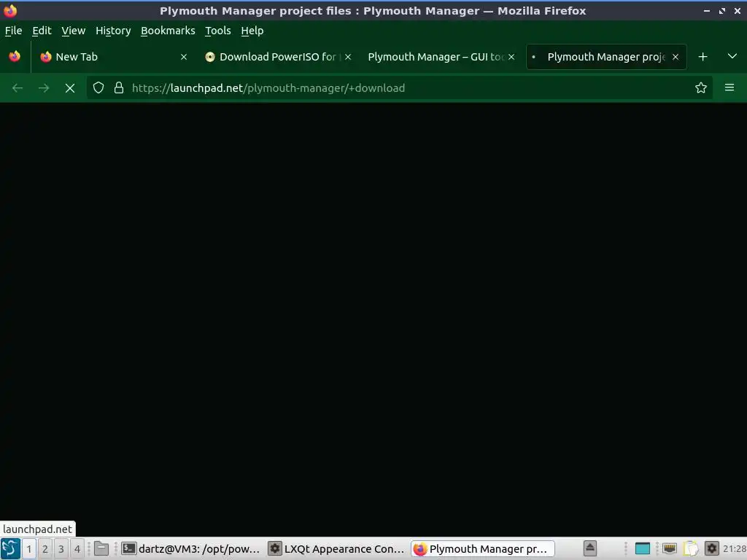Open tracking protection shield icon

click(98, 87)
